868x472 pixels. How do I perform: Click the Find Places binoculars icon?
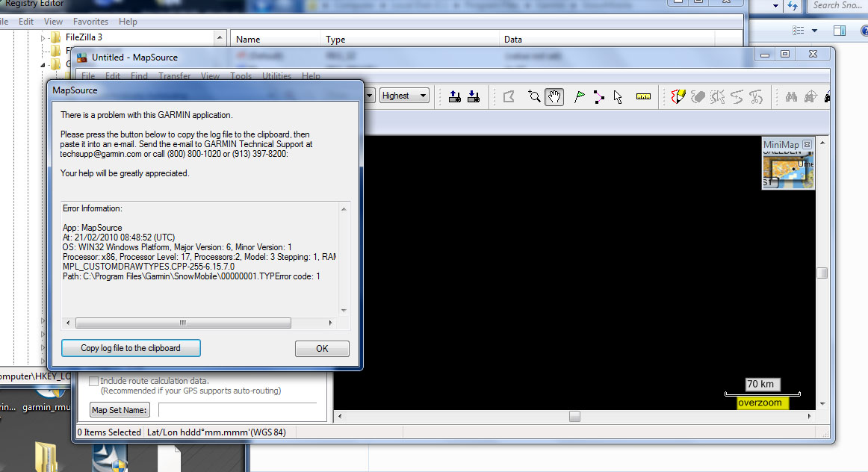(791, 97)
